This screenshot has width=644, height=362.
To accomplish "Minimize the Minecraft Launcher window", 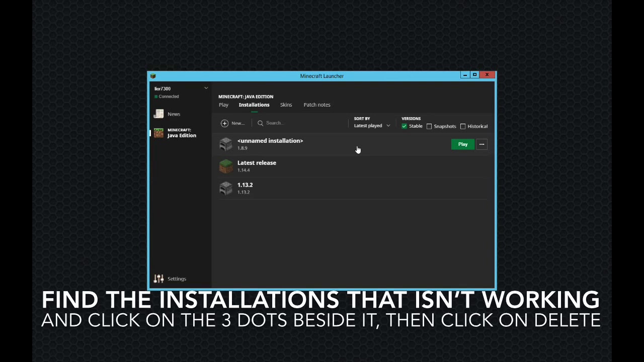I will click(465, 75).
